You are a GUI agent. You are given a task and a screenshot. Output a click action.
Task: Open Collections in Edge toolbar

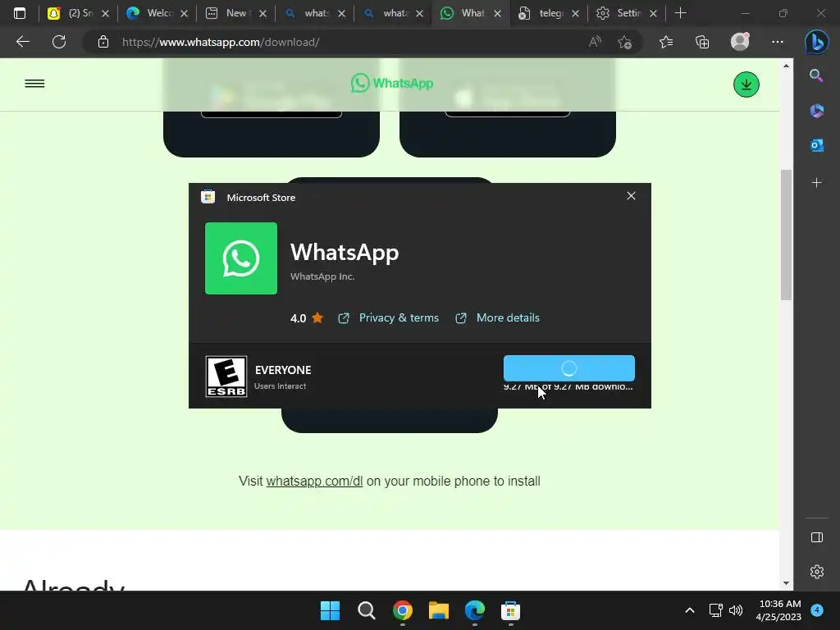pyautogui.click(x=702, y=42)
